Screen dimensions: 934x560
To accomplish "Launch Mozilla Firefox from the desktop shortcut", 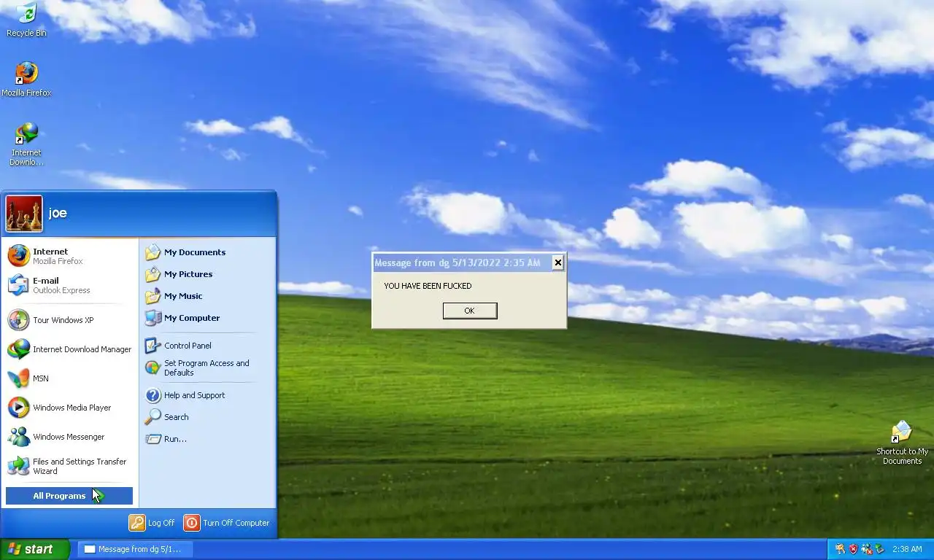I will pyautogui.click(x=26, y=79).
